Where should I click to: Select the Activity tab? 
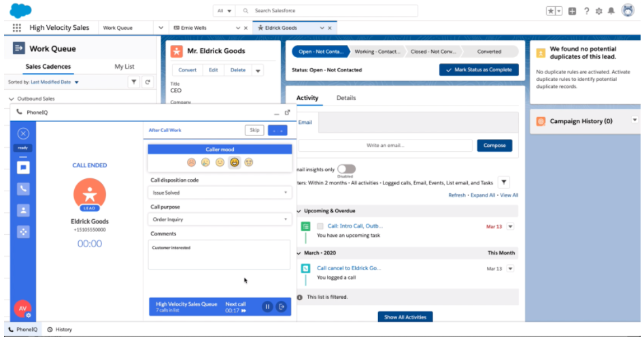coord(307,98)
